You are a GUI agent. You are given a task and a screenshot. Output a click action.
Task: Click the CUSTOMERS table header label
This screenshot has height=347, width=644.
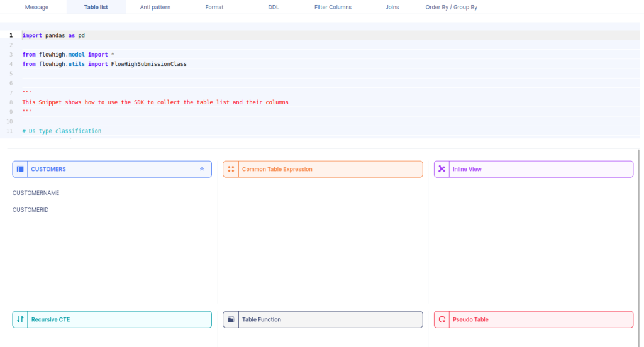pyautogui.click(x=48, y=169)
